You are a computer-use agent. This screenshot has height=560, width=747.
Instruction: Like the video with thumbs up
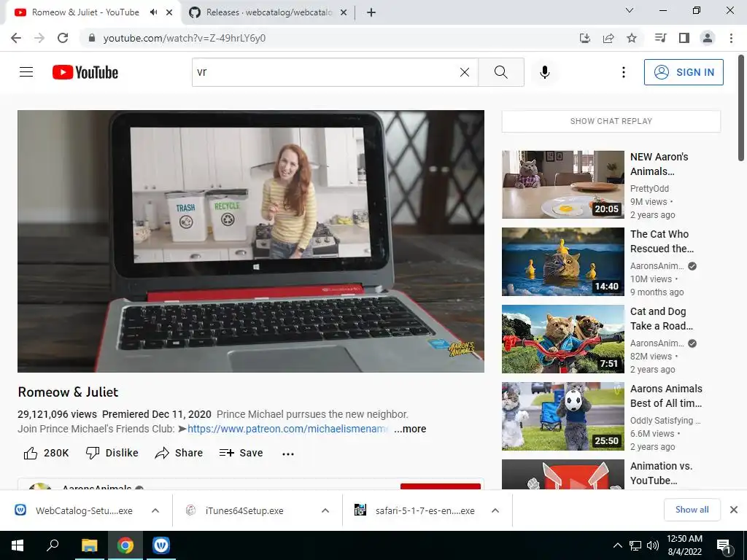(x=46, y=453)
